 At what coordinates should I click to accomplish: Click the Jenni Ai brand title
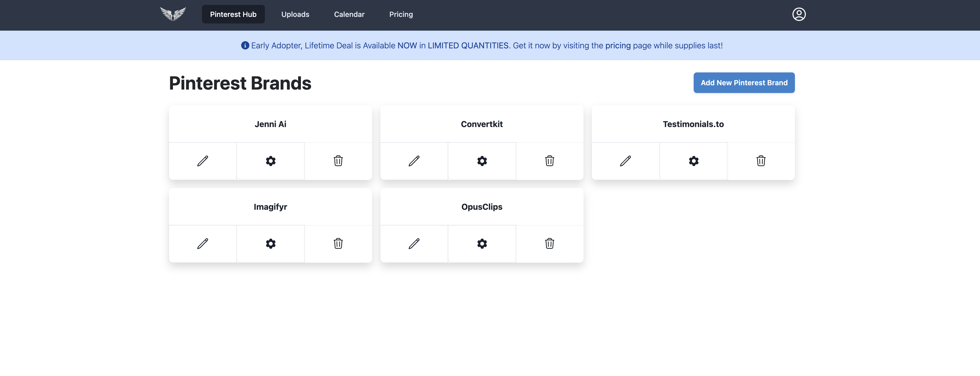pyautogui.click(x=271, y=124)
